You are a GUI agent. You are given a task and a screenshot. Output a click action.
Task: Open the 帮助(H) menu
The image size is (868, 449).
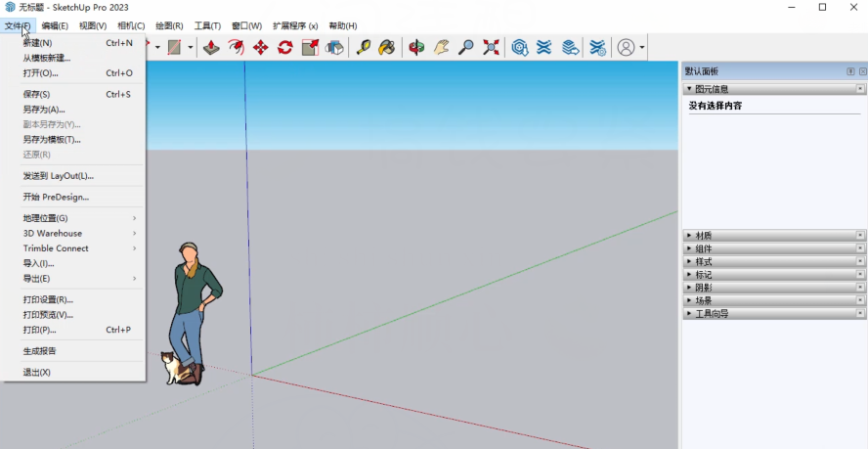coord(343,25)
